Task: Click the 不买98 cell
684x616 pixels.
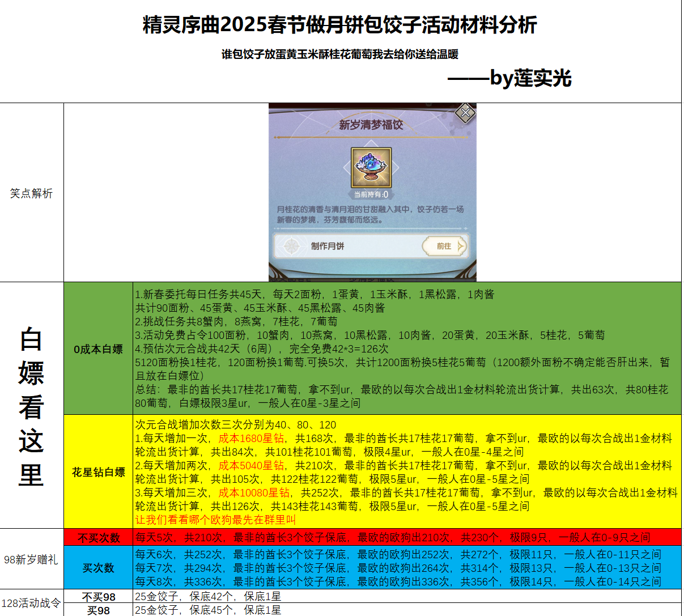Action: (98, 597)
